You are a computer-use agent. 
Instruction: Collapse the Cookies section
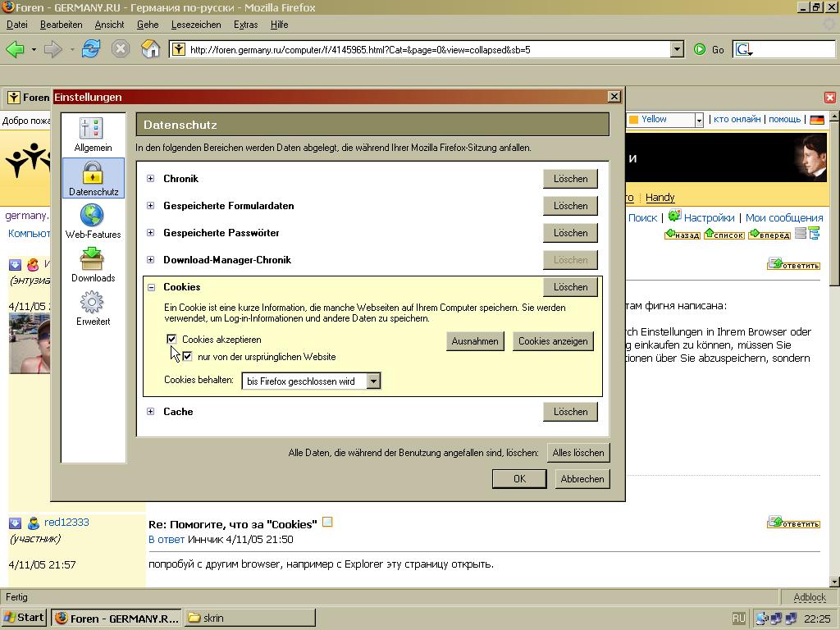[150, 287]
